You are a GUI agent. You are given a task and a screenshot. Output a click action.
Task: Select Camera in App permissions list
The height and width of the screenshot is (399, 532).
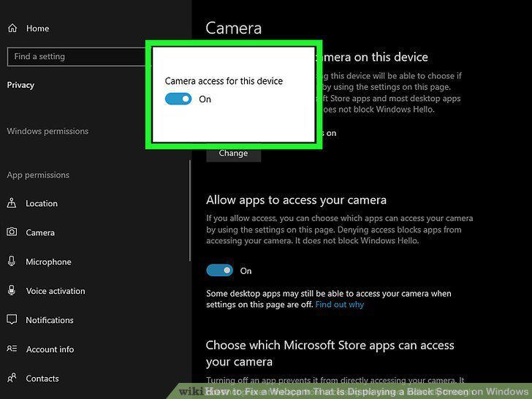(x=40, y=232)
